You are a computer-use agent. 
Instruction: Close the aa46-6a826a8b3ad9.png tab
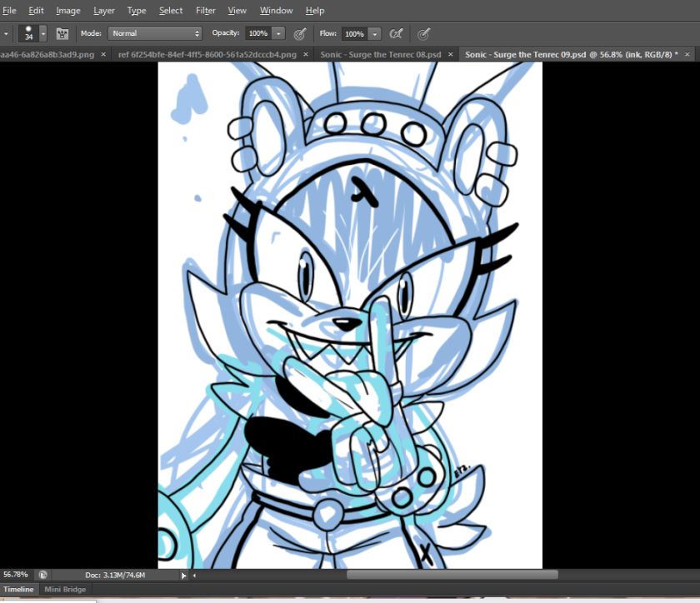pyautogui.click(x=103, y=54)
